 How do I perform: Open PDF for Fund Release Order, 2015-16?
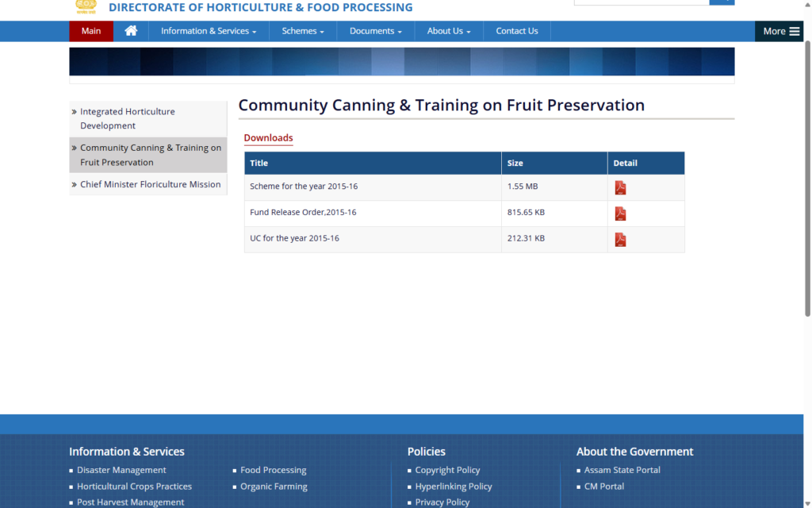[x=620, y=214]
